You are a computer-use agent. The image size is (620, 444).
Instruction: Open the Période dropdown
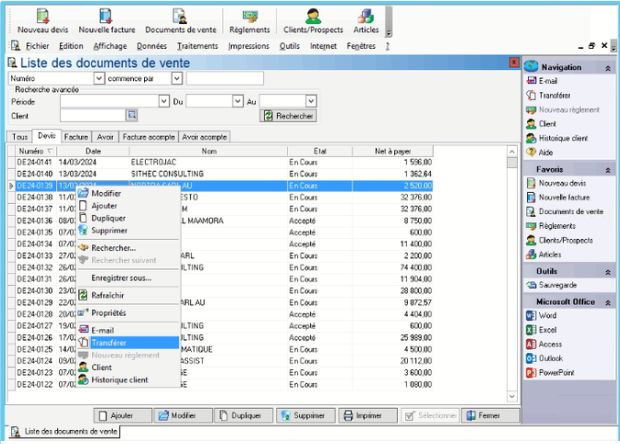(x=164, y=102)
